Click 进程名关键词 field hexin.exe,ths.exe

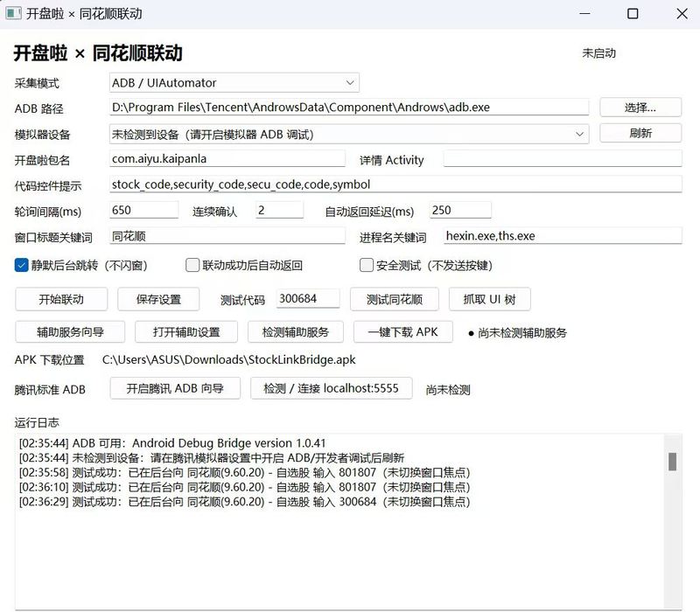[x=563, y=235]
